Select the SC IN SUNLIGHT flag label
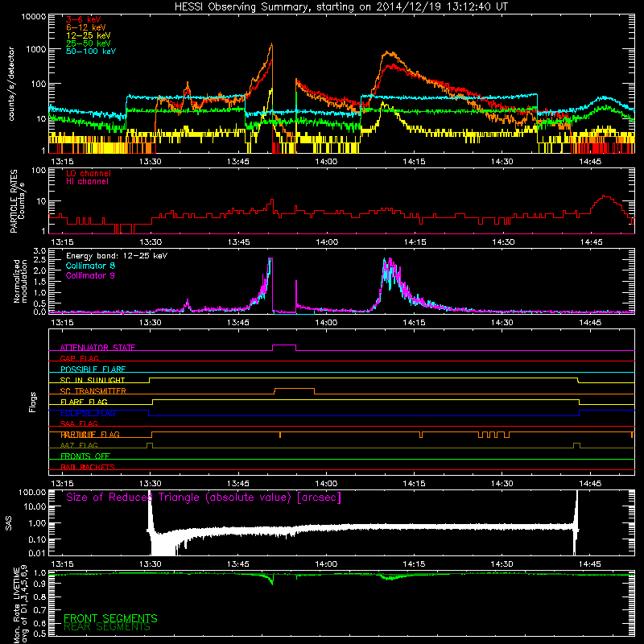 pyautogui.click(x=93, y=380)
